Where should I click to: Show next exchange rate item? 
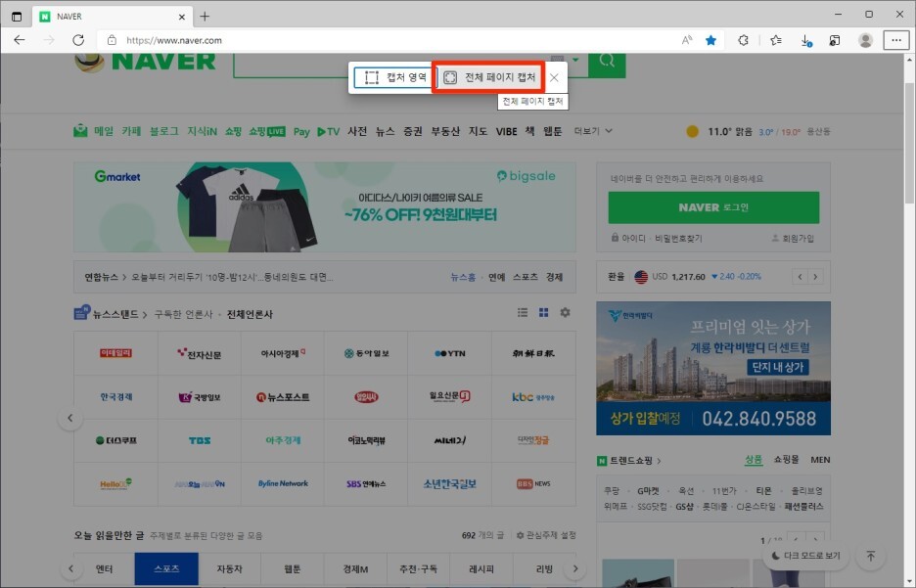(x=815, y=277)
